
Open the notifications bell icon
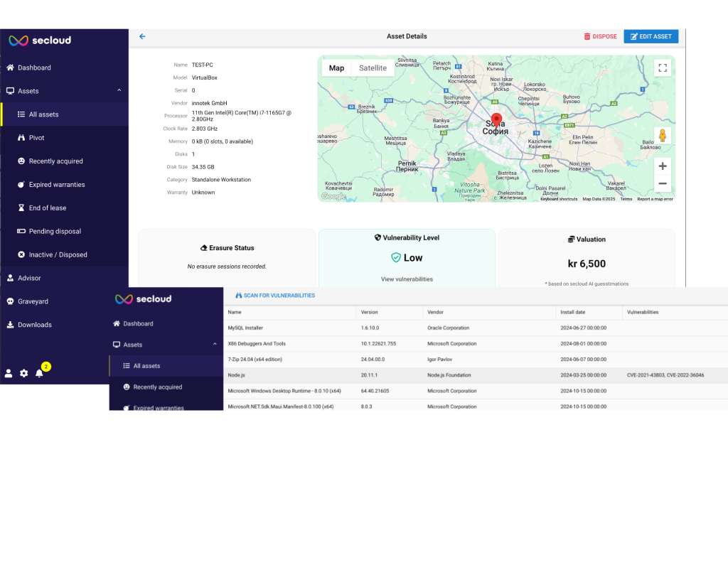coord(39,373)
